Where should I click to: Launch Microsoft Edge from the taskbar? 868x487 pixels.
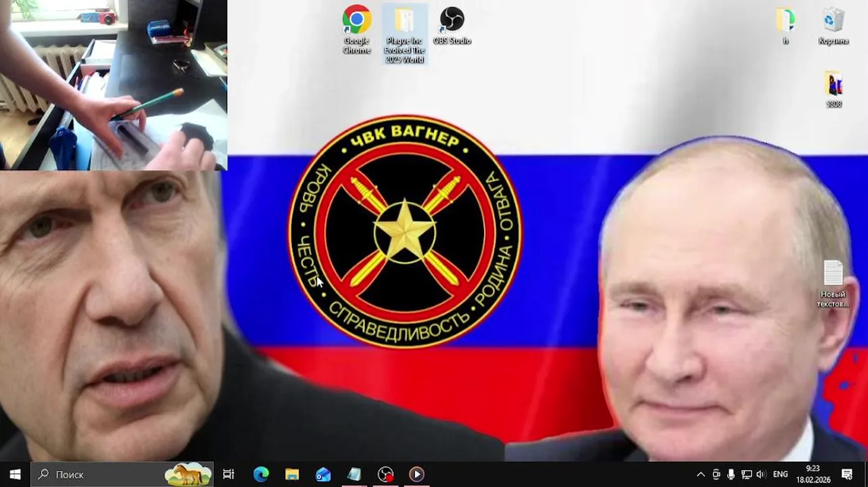coord(261,474)
